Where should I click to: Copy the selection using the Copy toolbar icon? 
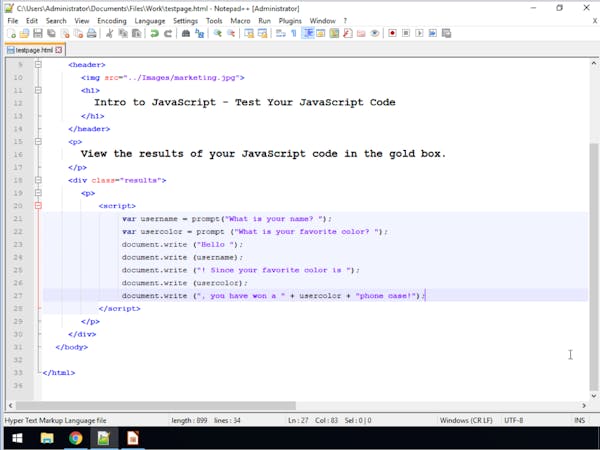[x=123, y=34]
